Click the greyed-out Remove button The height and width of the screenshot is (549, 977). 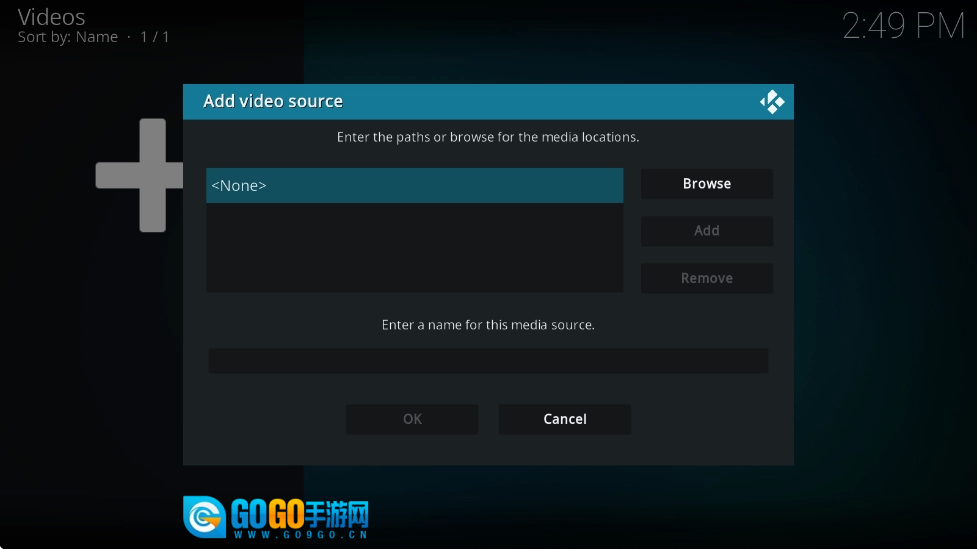[706, 278]
